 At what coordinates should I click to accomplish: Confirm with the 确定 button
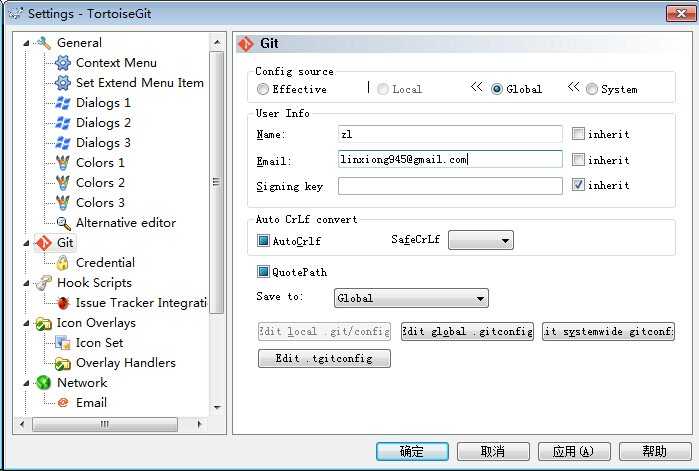click(x=412, y=451)
